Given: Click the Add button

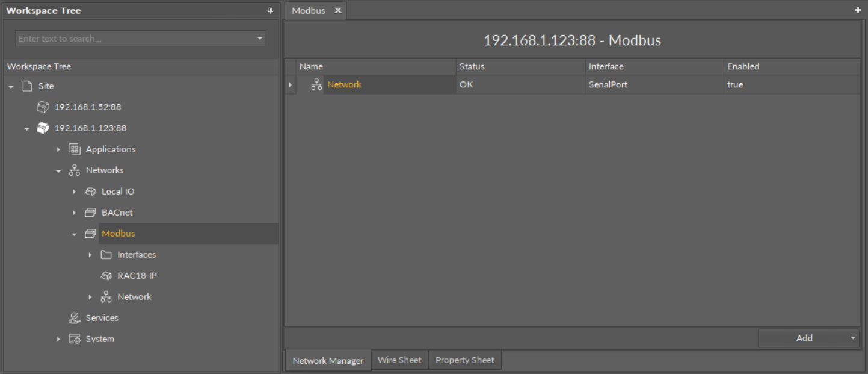Looking at the screenshot, I should point(804,338).
